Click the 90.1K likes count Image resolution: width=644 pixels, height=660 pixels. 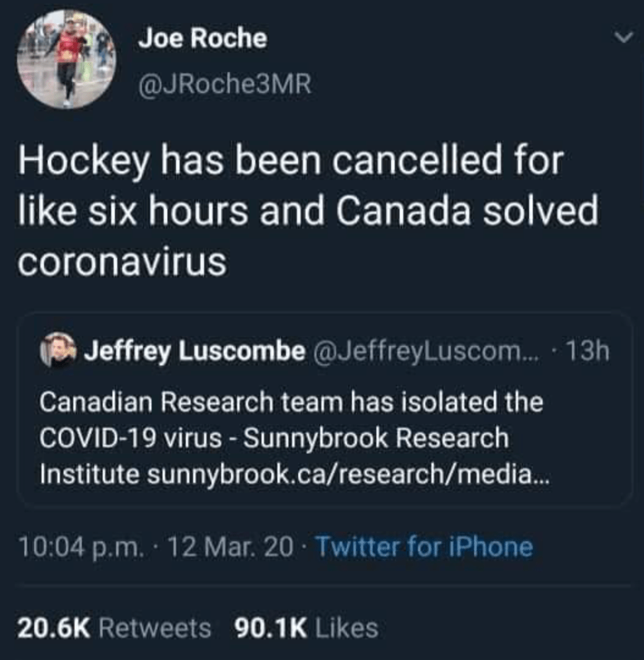click(270, 628)
